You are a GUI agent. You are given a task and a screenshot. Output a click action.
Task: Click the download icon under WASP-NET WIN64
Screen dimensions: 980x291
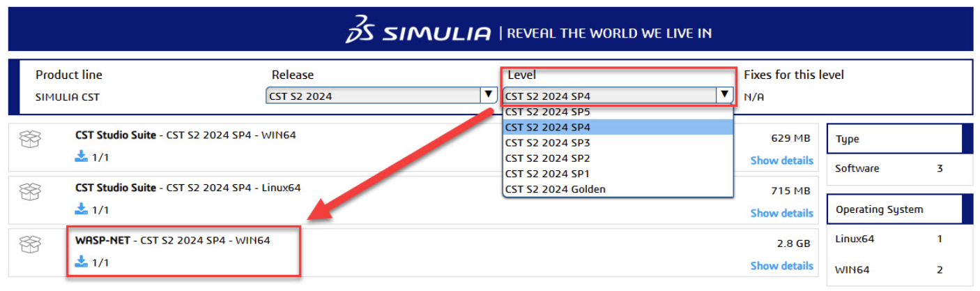coord(82,262)
